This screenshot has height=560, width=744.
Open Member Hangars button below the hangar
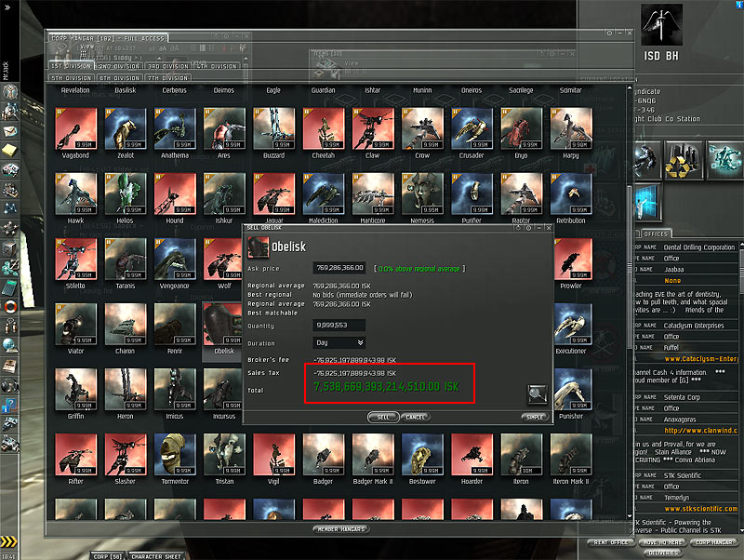341,528
